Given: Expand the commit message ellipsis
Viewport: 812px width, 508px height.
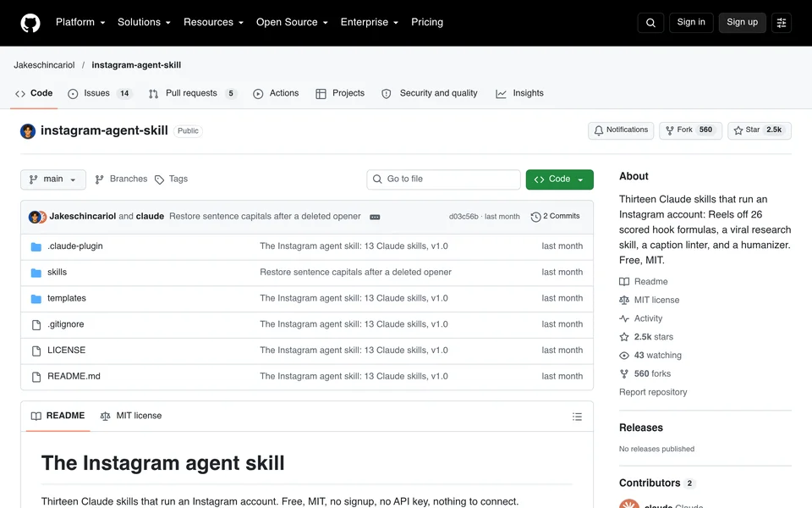Looking at the screenshot, I should pos(375,217).
